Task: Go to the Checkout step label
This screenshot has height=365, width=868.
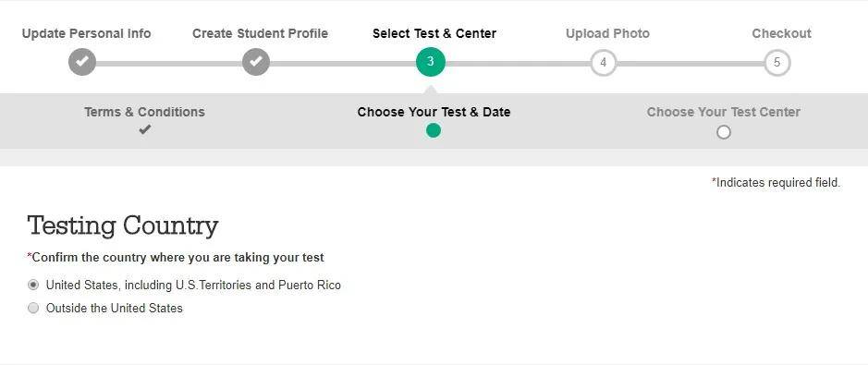Action: coord(782,34)
